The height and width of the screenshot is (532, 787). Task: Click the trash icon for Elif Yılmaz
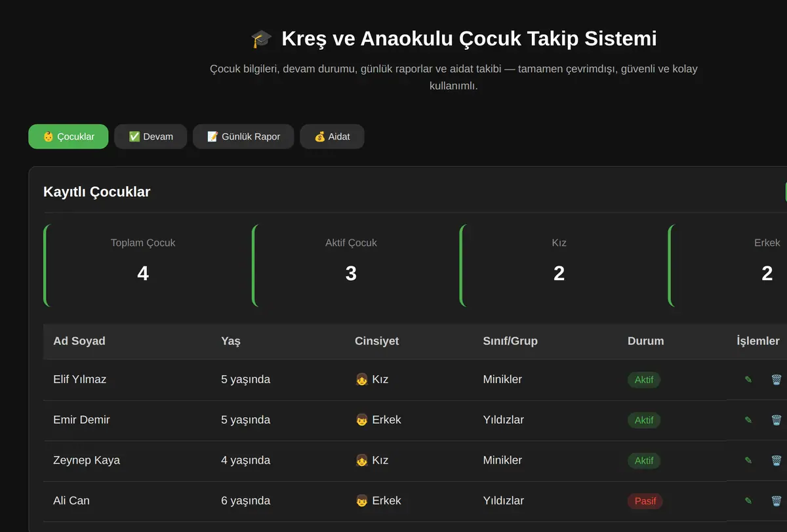click(x=777, y=379)
